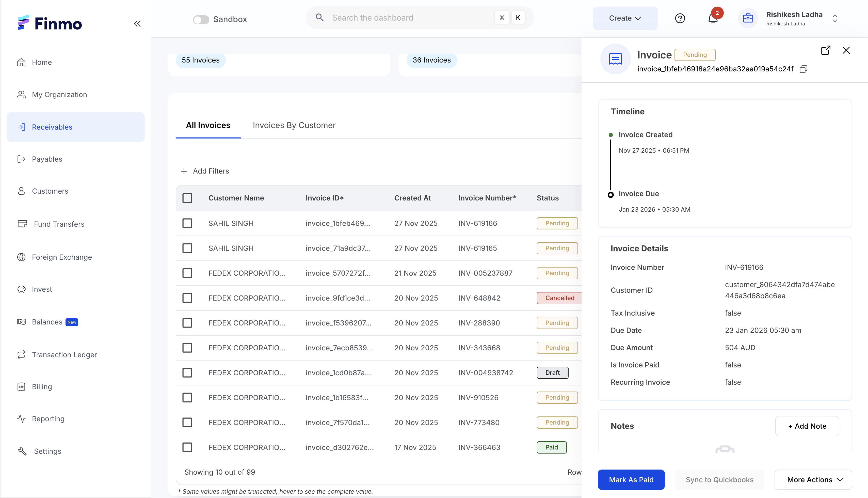This screenshot has width=868, height=498.
Task: Expand Rishikesh Ladha account switcher
Action: pos(835,18)
